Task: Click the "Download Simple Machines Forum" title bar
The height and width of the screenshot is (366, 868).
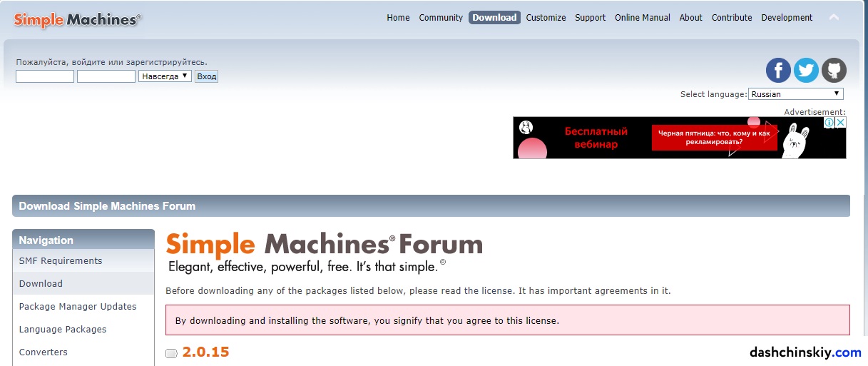Action: coord(431,205)
